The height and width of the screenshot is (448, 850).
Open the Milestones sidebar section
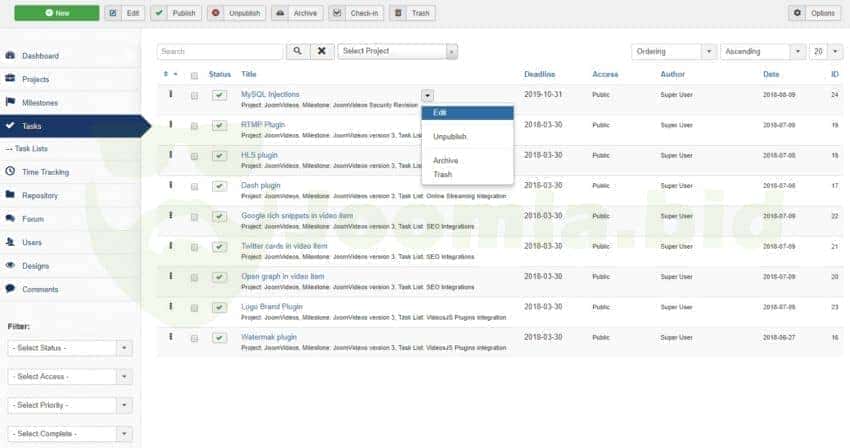coord(42,102)
